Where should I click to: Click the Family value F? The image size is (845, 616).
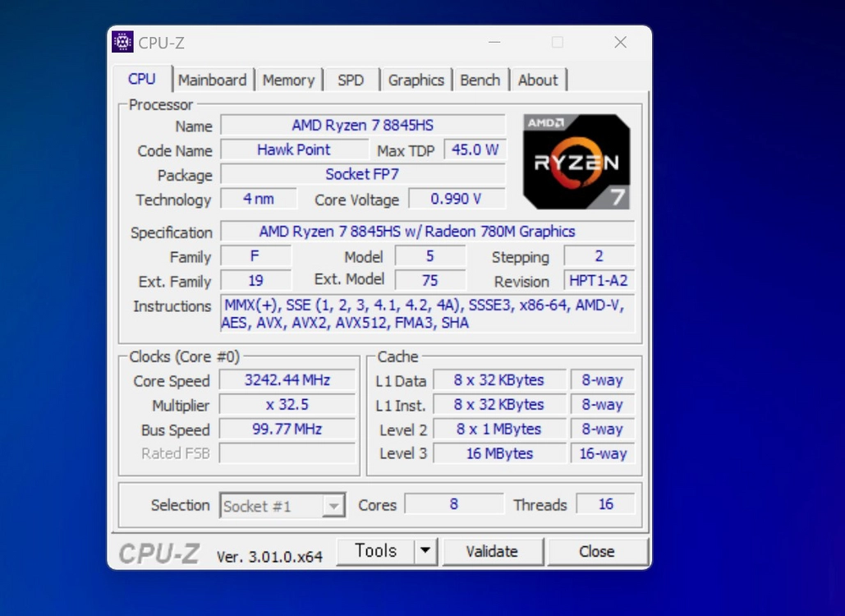256,256
